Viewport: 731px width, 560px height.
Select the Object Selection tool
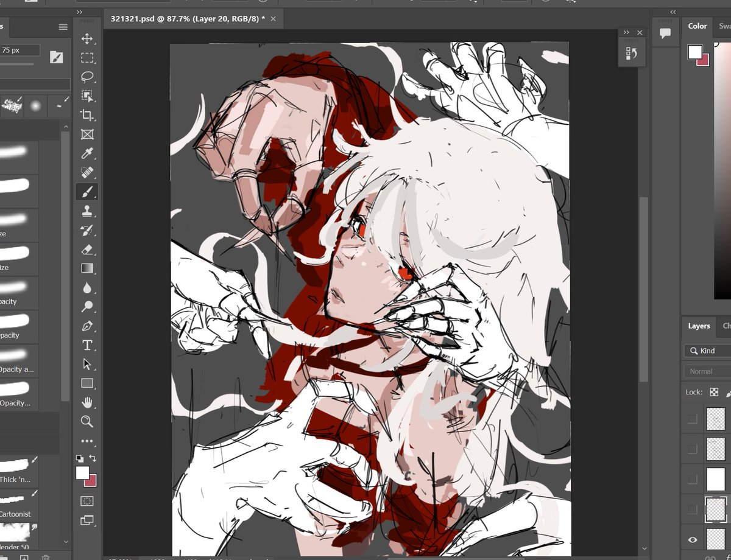click(x=87, y=96)
